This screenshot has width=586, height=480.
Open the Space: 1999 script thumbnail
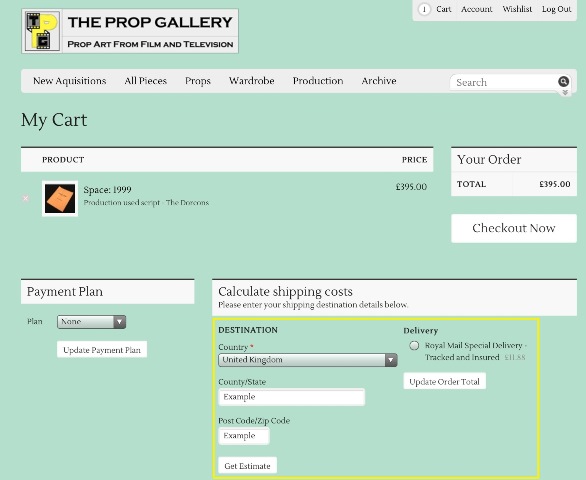(60, 199)
